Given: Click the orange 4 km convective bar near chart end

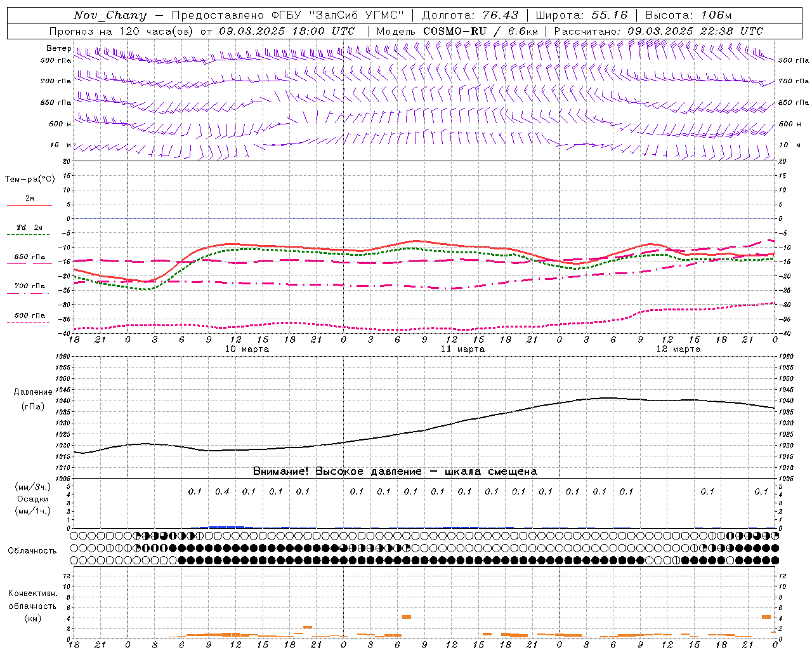Looking at the screenshot, I should [766, 617].
